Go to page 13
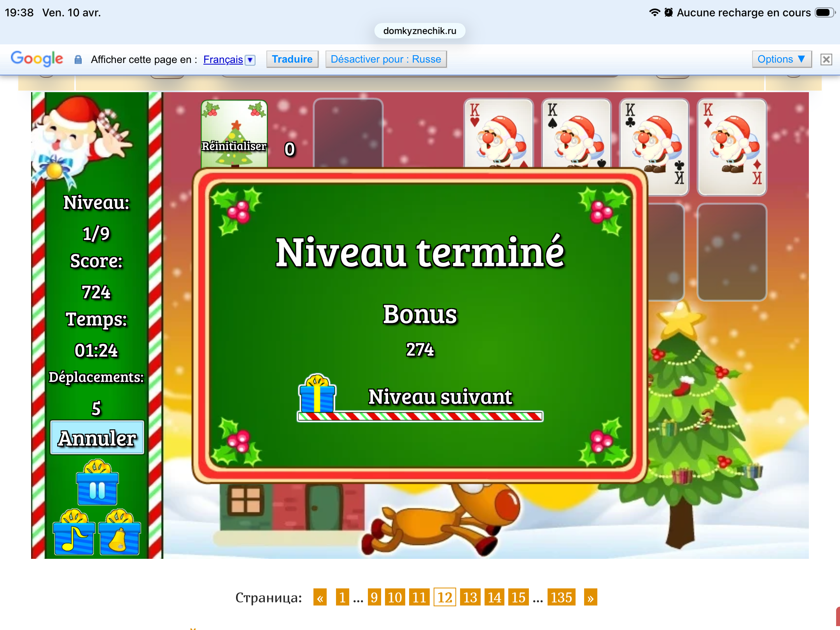Screen dimensions: 840x630 point(470,597)
